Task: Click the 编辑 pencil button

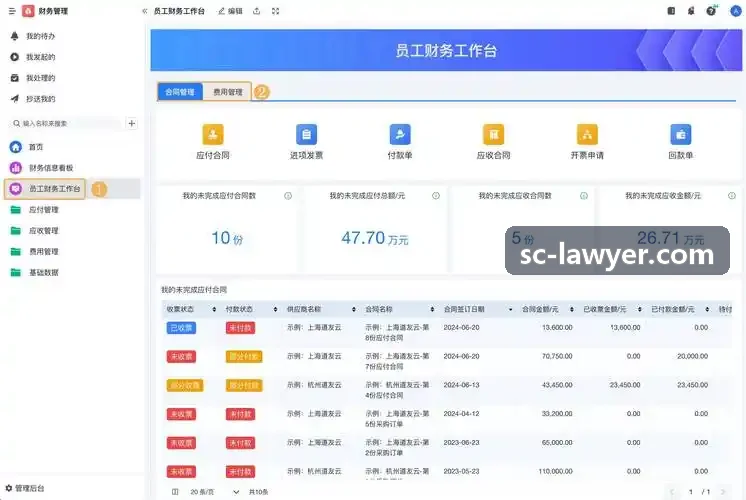Action: (x=230, y=11)
